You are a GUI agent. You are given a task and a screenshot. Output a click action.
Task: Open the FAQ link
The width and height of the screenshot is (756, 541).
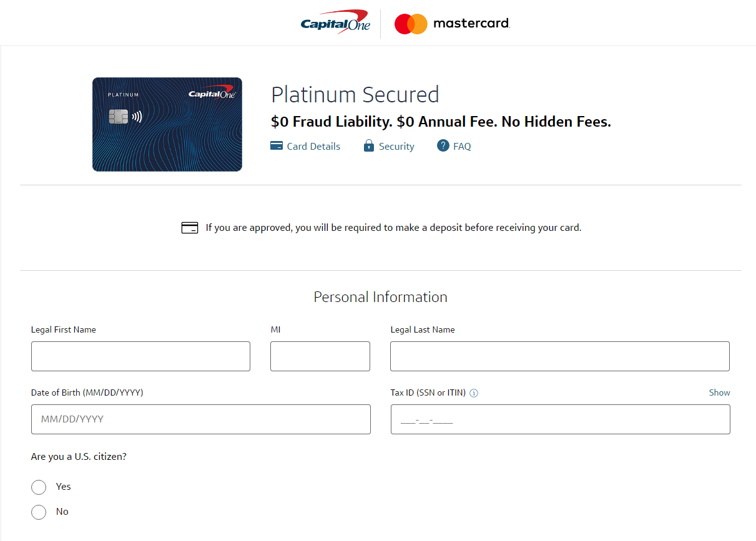tap(462, 147)
